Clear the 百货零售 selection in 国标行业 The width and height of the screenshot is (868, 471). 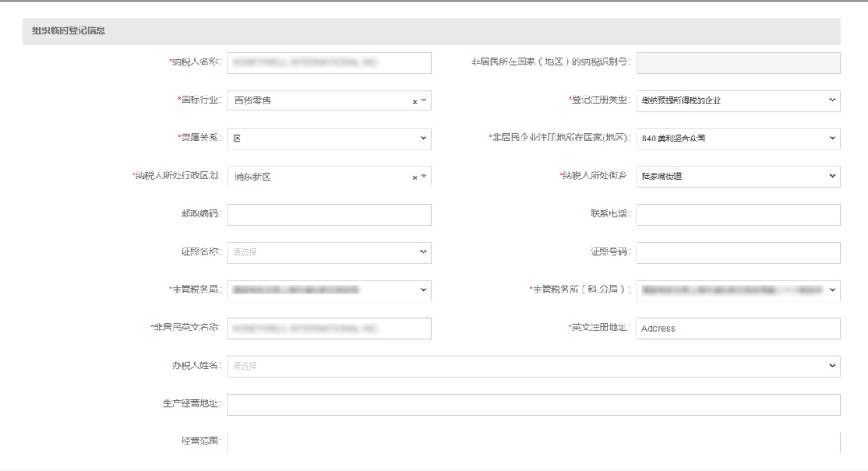415,101
